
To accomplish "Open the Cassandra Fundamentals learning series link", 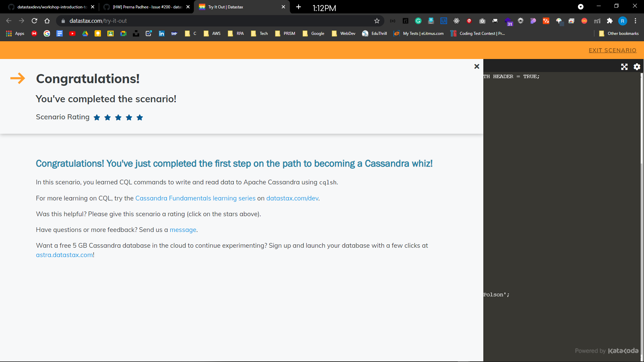I will (x=195, y=198).
